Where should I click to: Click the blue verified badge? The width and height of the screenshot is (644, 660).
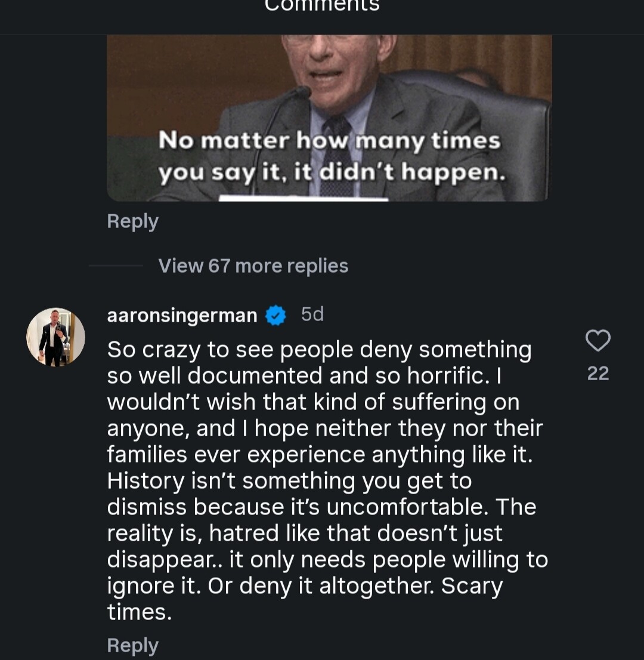[275, 315]
